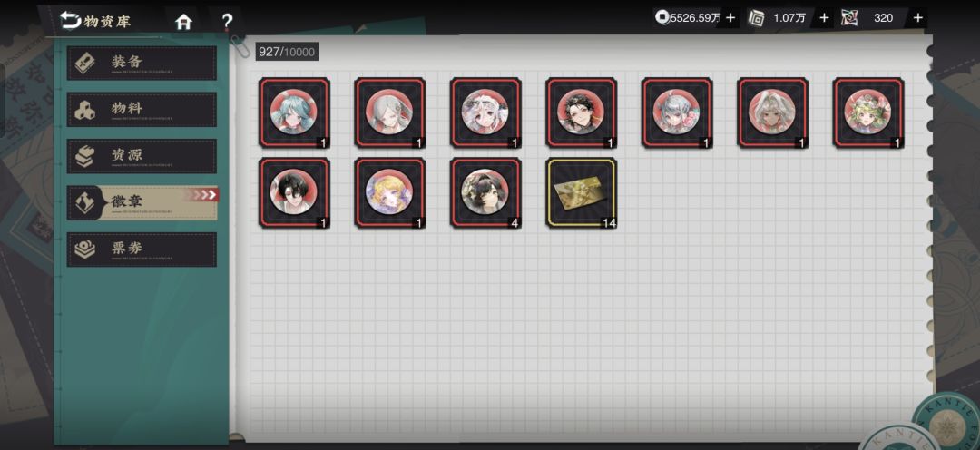The width and height of the screenshot is (980, 450).
Task: Select the gray-haired character badge in first row
Action: 390,112
